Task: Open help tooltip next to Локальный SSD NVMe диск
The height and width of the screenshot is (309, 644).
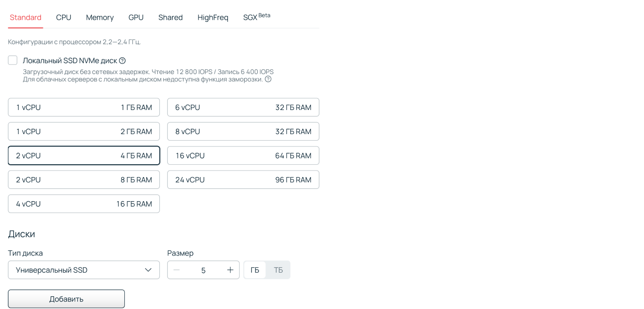Action: [x=122, y=60]
